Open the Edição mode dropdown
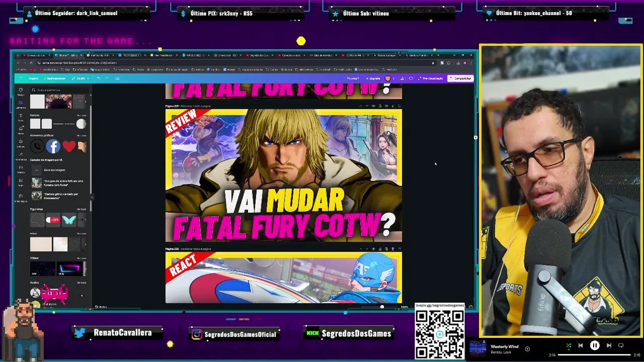Viewport: 644px width, 362px height. pos(80,78)
